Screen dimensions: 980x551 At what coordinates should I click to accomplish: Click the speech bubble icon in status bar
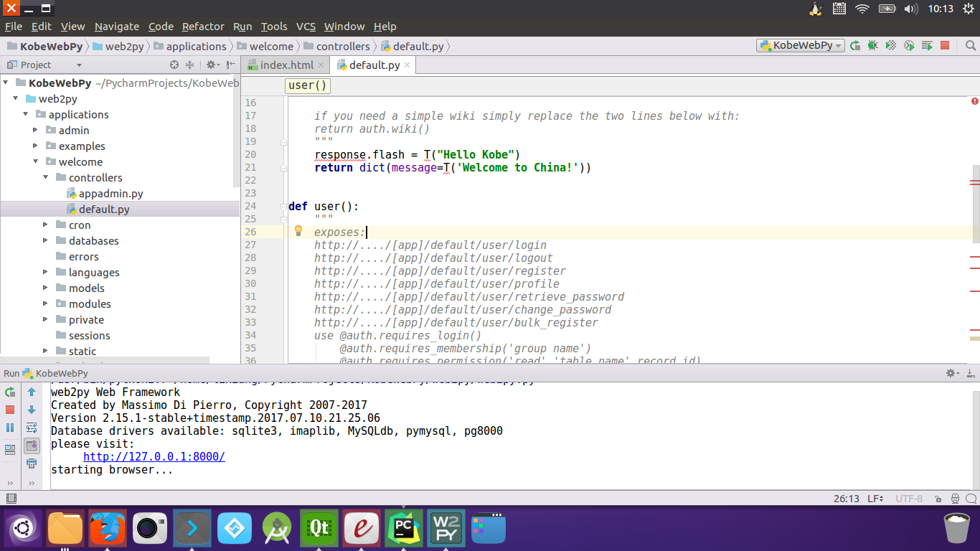coord(972,499)
